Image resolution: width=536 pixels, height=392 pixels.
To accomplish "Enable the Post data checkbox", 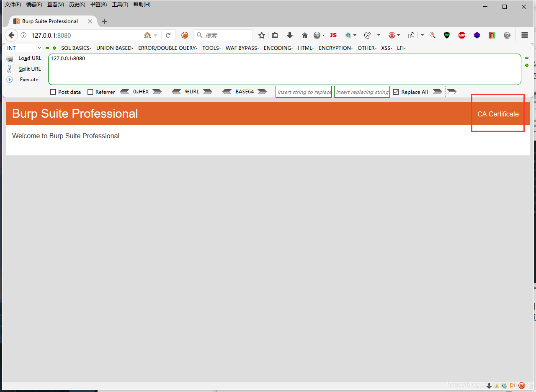I will click(53, 92).
